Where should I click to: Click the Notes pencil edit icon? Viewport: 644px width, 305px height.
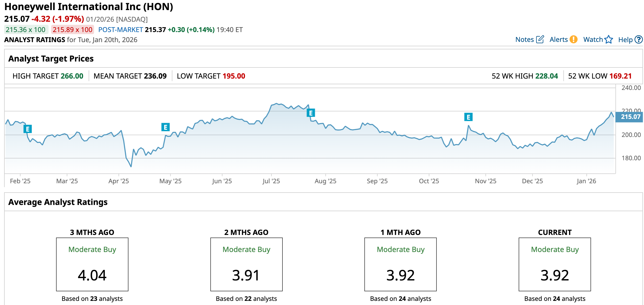tap(540, 40)
